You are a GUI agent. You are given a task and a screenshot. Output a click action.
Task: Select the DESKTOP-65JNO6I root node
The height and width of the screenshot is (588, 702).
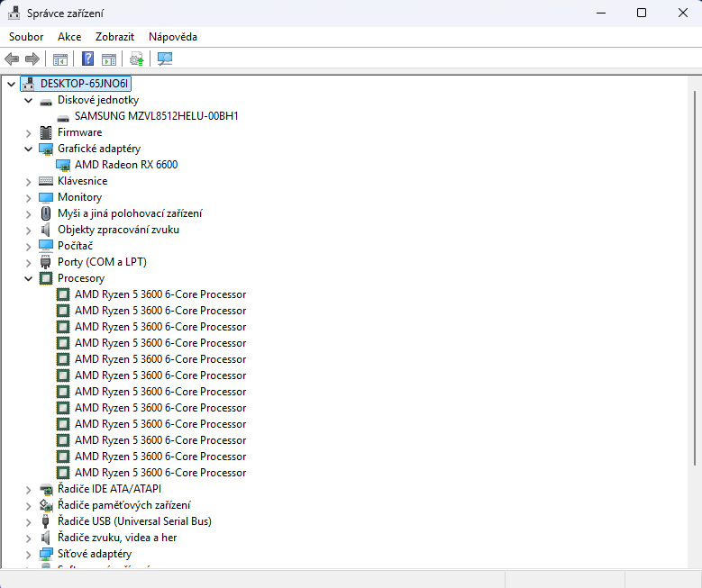coord(86,84)
